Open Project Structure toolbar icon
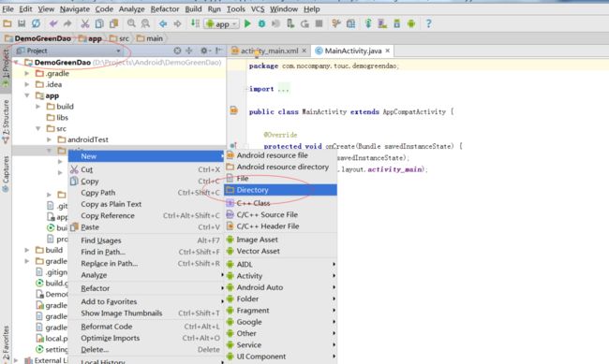 (x=350, y=23)
